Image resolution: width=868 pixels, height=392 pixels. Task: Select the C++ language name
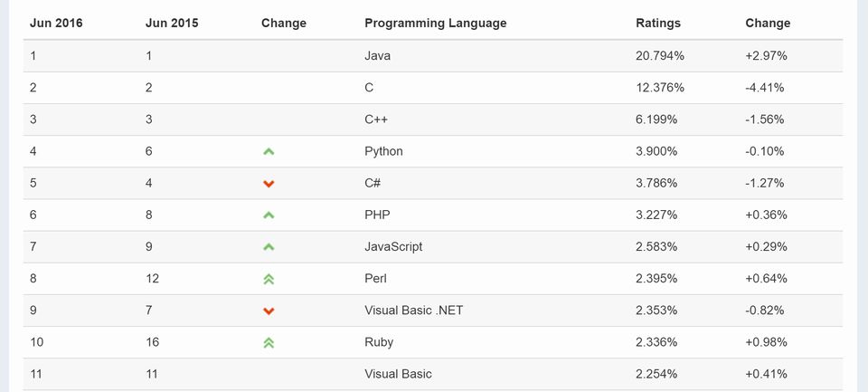376,120
